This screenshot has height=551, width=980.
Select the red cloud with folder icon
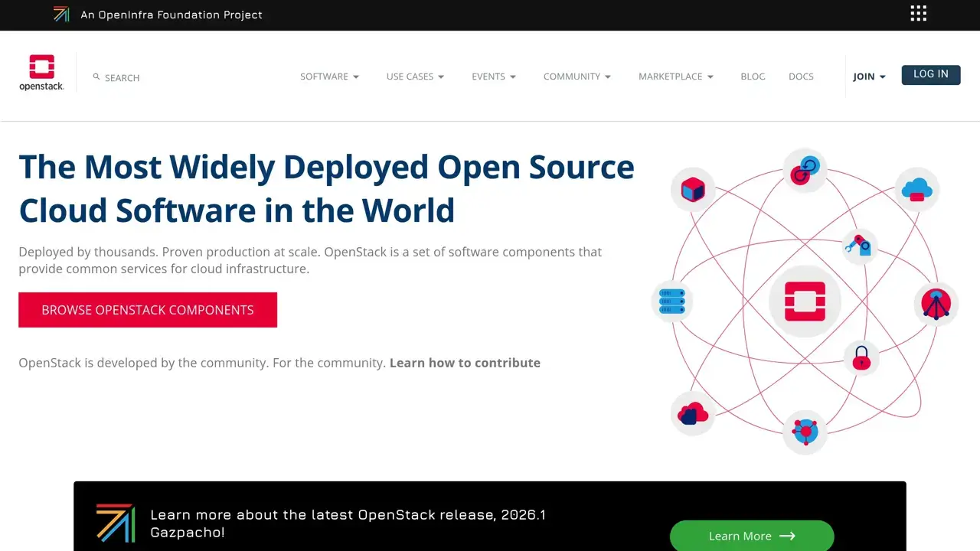(x=693, y=414)
